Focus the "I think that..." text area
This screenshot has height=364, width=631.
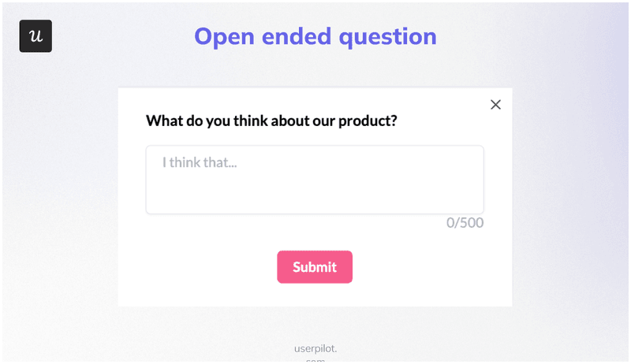click(x=314, y=180)
